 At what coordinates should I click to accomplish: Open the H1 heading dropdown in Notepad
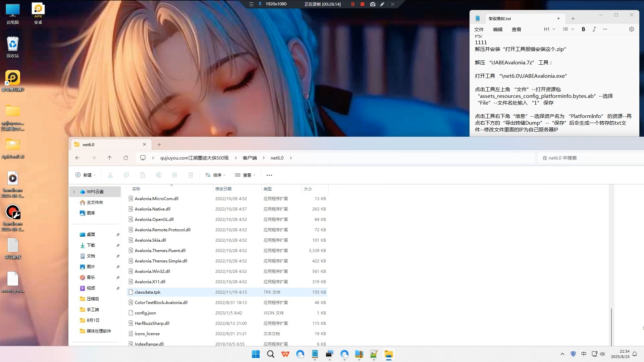549,29
